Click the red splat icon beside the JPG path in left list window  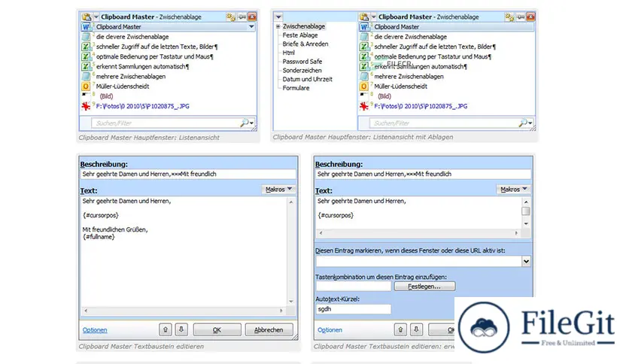click(x=86, y=106)
